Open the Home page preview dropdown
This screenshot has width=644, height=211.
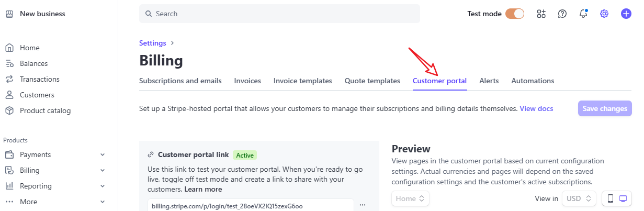[x=411, y=198]
